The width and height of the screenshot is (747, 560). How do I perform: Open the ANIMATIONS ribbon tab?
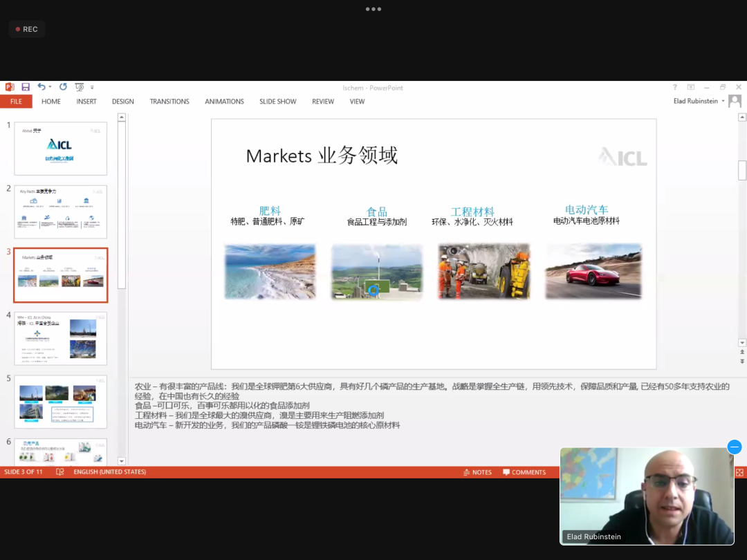point(224,102)
